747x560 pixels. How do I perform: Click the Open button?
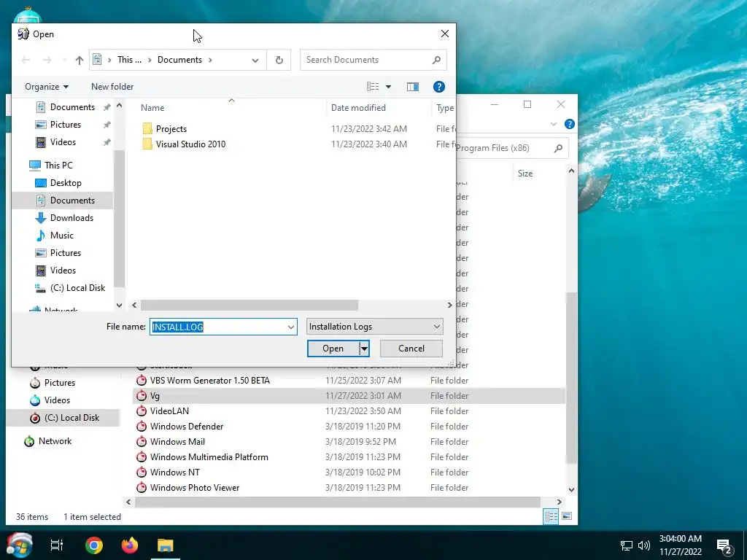[333, 349]
